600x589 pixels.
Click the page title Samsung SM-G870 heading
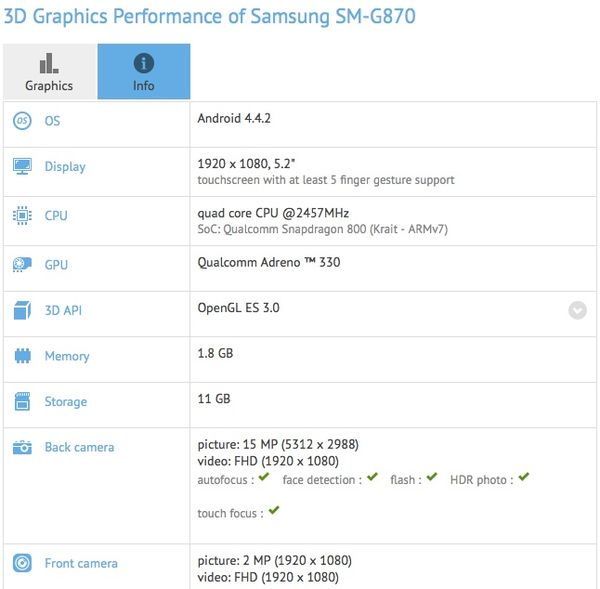(209, 17)
